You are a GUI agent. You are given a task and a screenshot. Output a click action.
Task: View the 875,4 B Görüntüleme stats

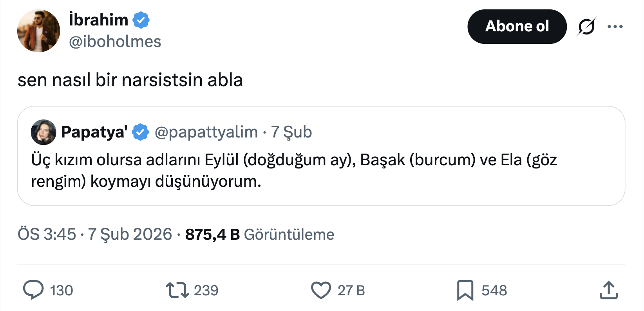tap(259, 234)
